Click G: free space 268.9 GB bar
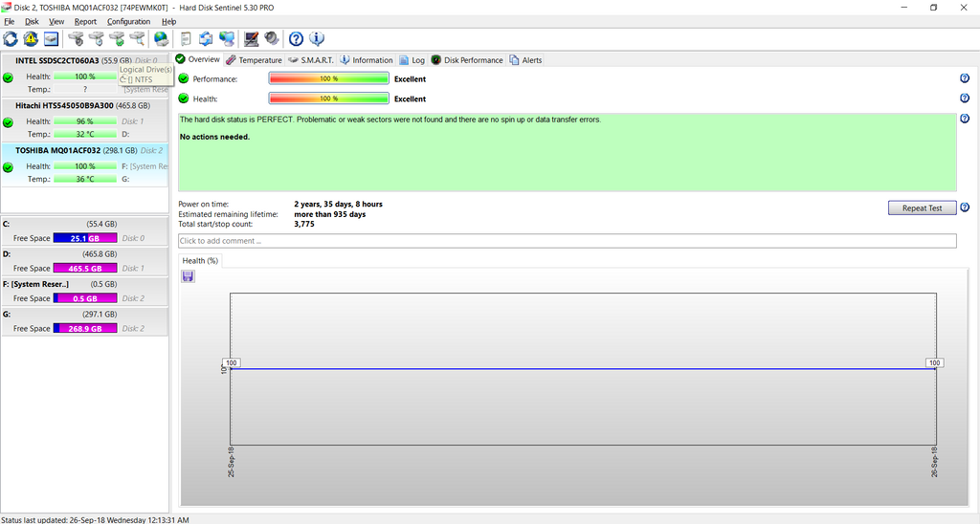This screenshot has width=980, height=524. click(x=85, y=328)
